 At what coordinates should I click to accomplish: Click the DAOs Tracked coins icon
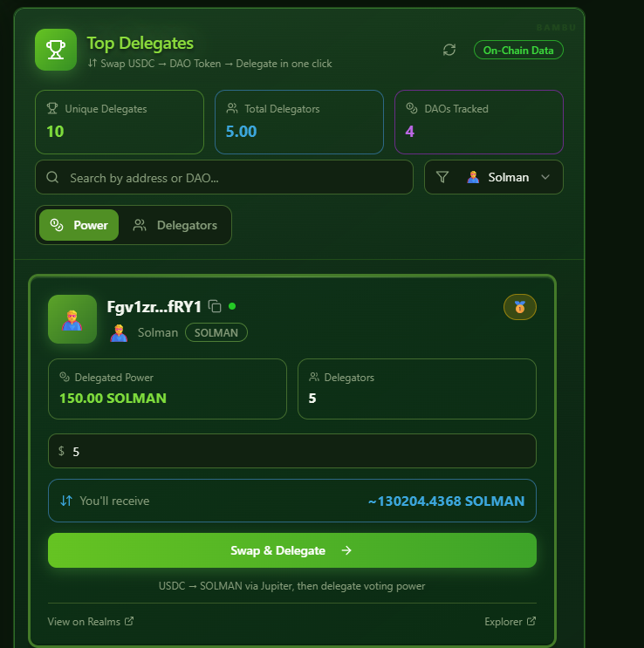point(412,108)
